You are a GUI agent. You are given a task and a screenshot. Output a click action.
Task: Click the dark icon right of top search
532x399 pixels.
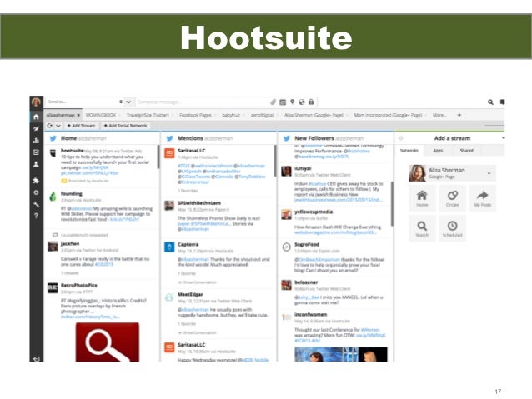(503, 102)
